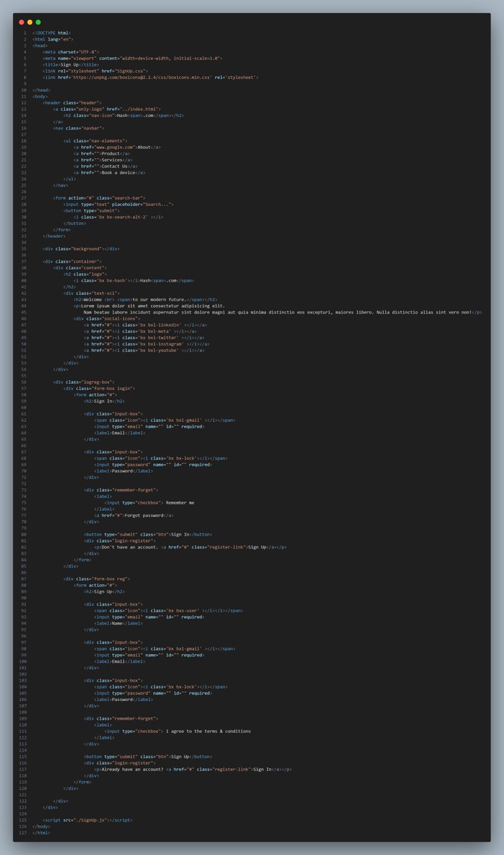
Task: Click the bxl-twitter anchor line
Action: 145,338
